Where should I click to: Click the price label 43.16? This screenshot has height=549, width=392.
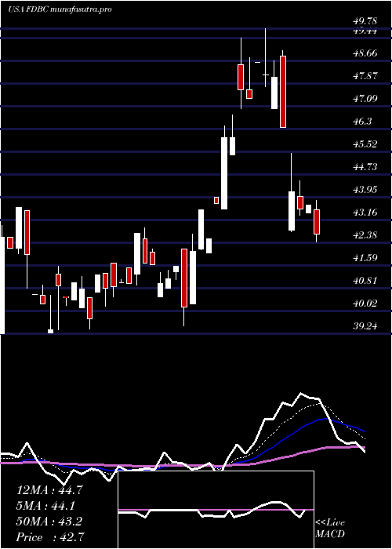coord(365,213)
